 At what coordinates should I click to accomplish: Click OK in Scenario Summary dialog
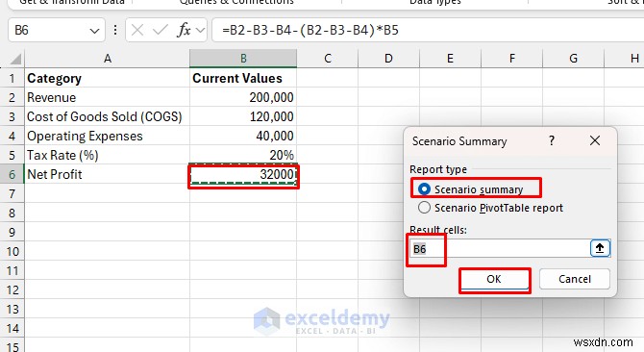tap(494, 279)
